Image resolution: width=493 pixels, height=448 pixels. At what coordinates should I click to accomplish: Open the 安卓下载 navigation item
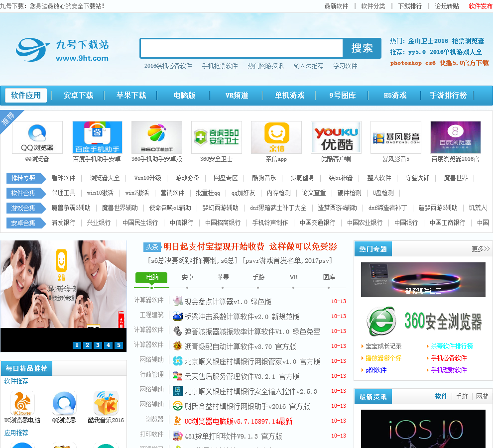[x=78, y=95]
